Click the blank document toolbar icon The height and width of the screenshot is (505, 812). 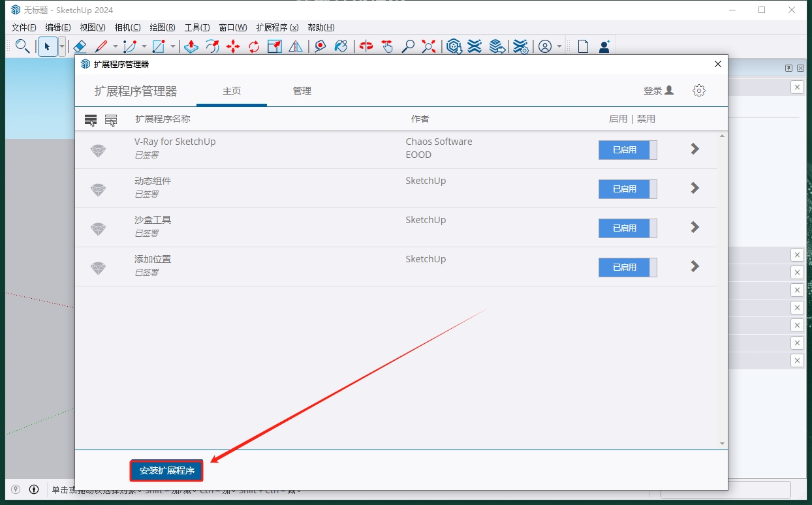(583, 46)
